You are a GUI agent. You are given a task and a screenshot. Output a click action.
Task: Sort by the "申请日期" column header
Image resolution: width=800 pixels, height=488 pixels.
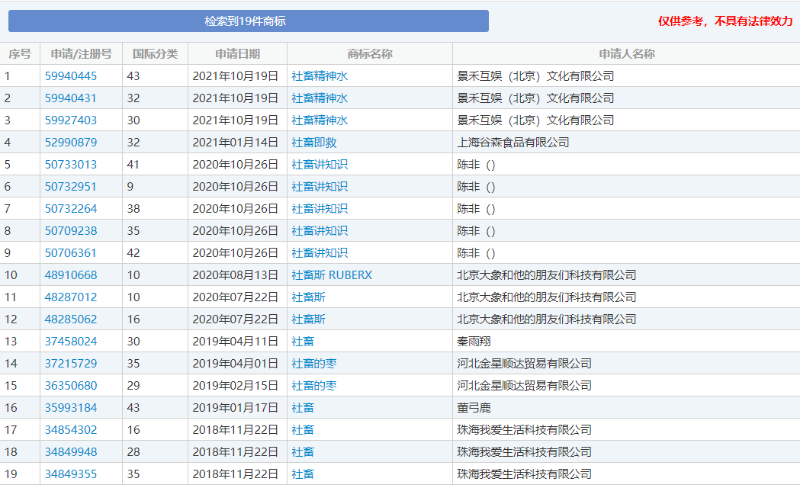(x=237, y=54)
